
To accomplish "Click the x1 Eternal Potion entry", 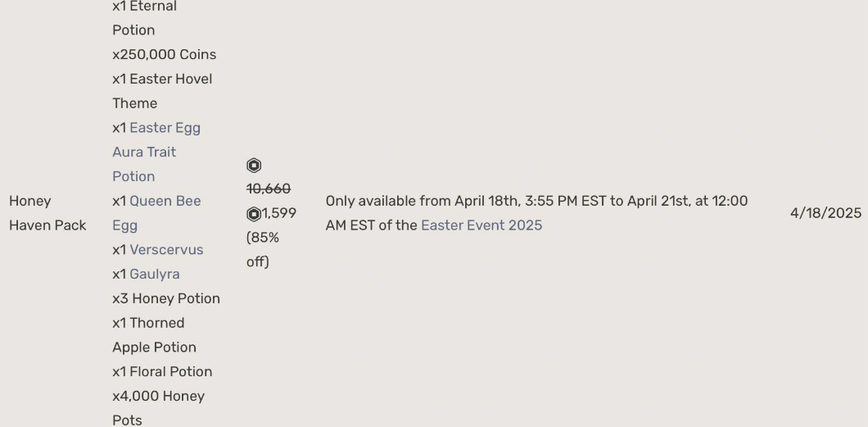I will (x=144, y=18).
